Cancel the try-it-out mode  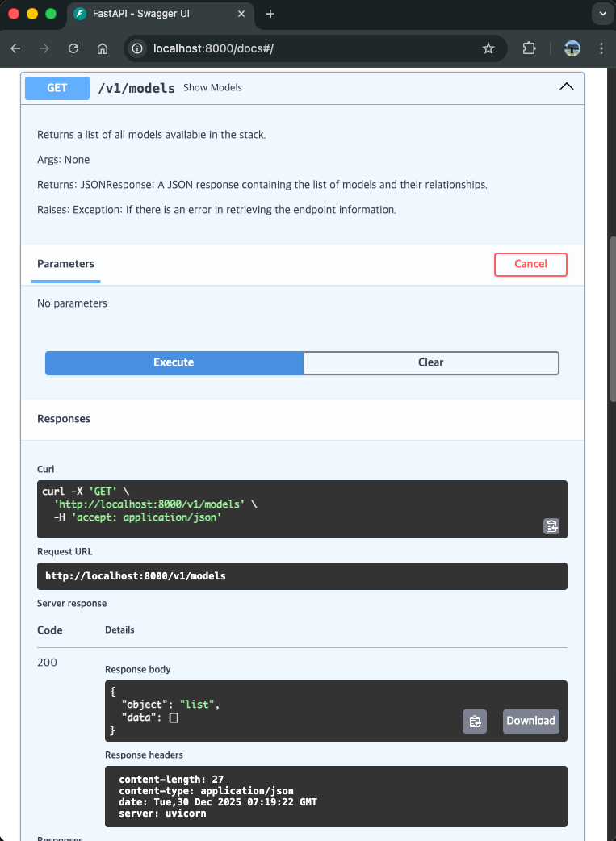(530, 265)
